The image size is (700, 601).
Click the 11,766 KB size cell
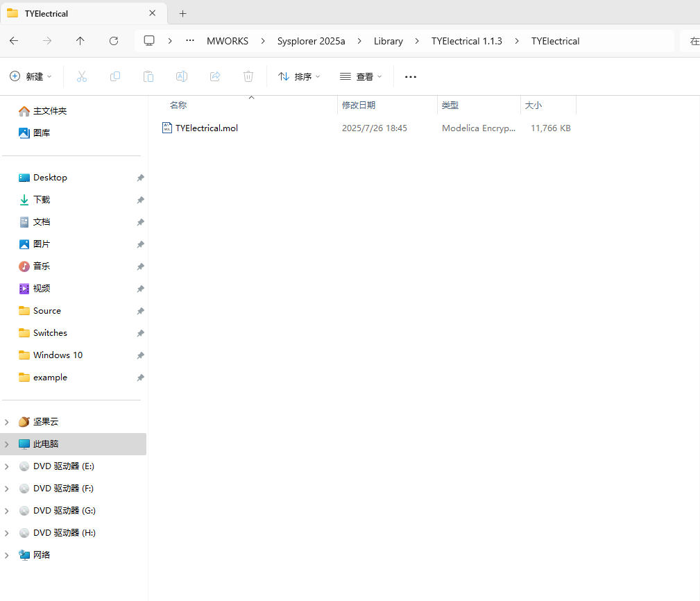[x=550, y=128]
